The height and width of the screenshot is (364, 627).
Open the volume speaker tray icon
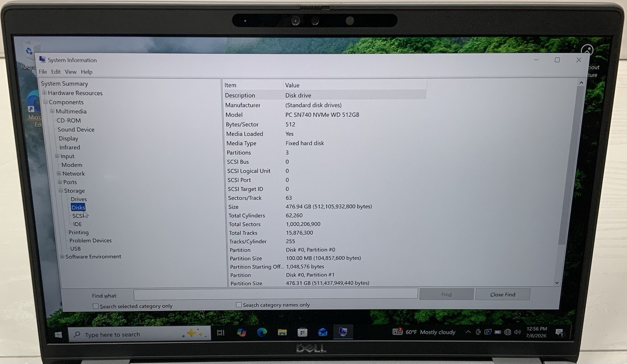517,332
